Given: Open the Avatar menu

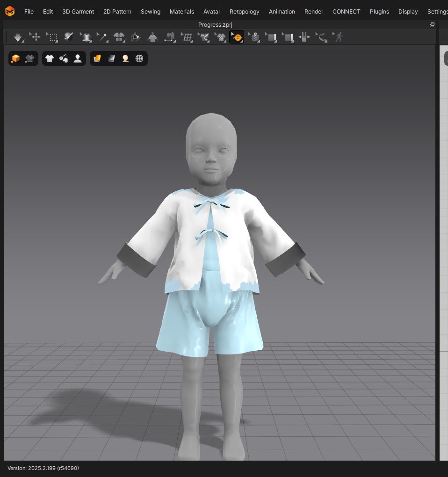Looking at the screenshot, I should point(212,12).
